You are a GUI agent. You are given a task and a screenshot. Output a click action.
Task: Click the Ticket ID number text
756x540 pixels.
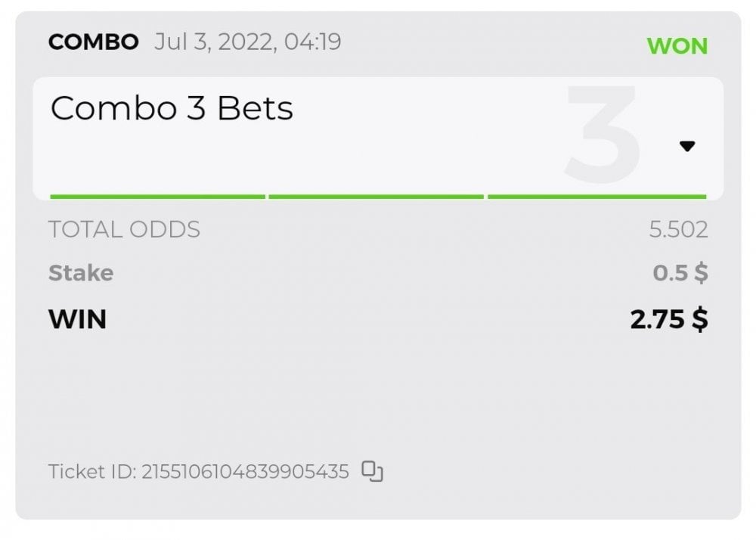(245, 472)
